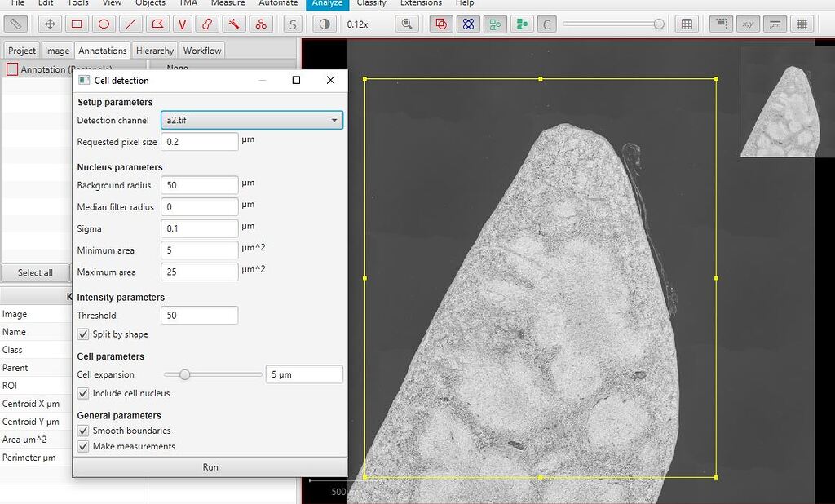
Task: Open the Brightness/Contrast dialog
Action: tap(324, 24)
